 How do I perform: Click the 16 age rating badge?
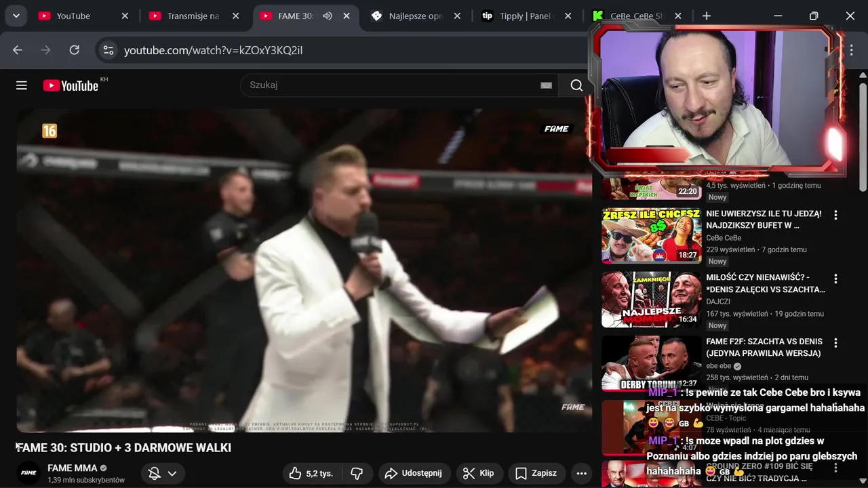coord(50,131)
